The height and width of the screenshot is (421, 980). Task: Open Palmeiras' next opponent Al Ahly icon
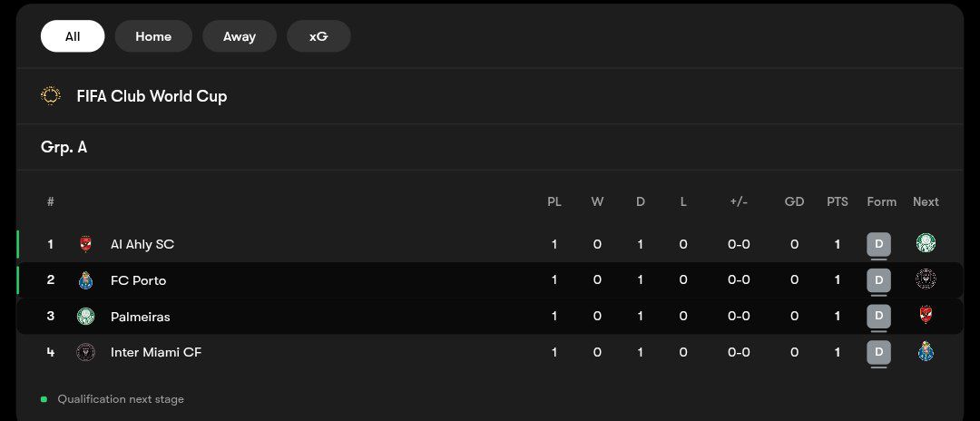(x=926, y=316)
